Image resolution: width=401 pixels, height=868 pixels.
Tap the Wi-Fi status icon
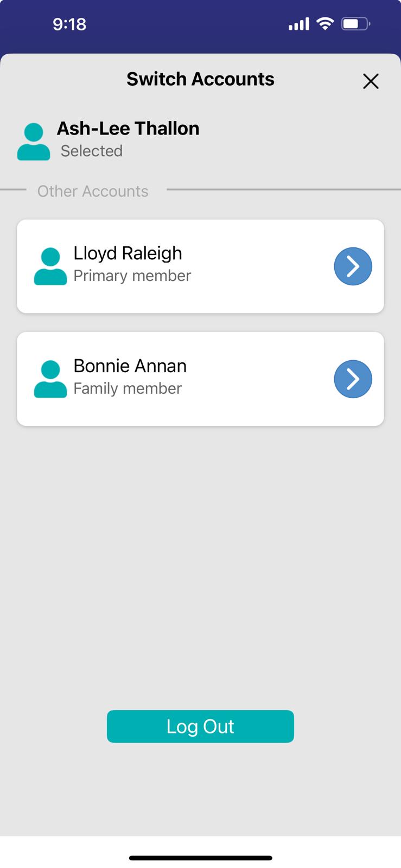click(x=324, y=24)
